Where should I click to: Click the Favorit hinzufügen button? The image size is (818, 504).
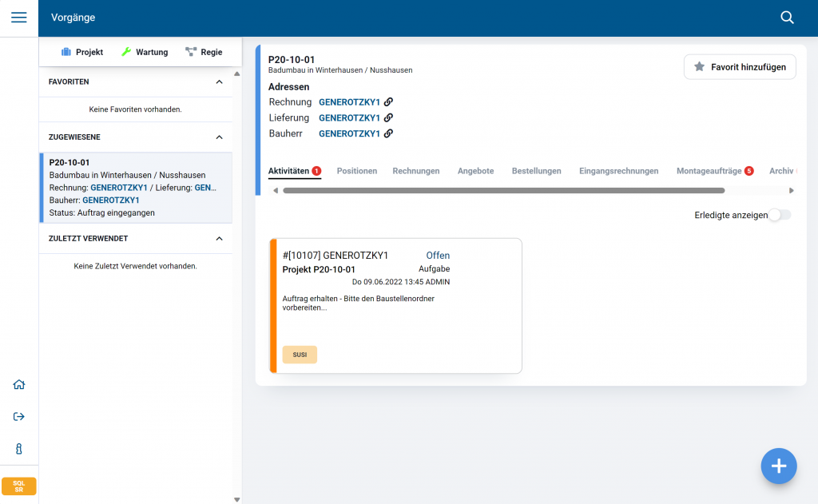coord(740,67)
